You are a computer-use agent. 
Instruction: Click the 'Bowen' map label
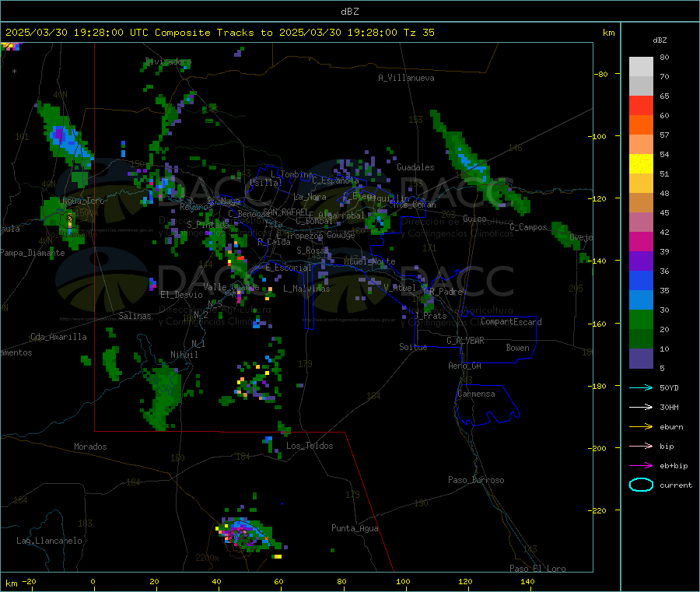[517, 348]
